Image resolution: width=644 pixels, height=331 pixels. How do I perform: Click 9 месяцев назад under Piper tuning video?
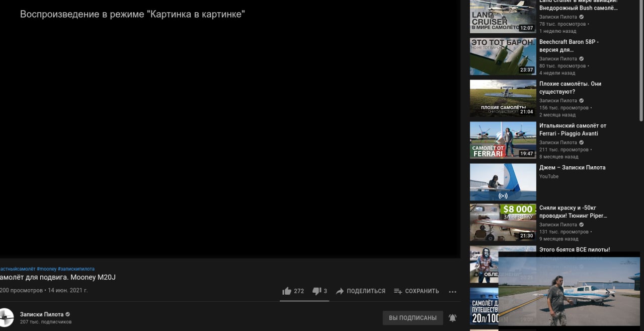click(559, 239)
